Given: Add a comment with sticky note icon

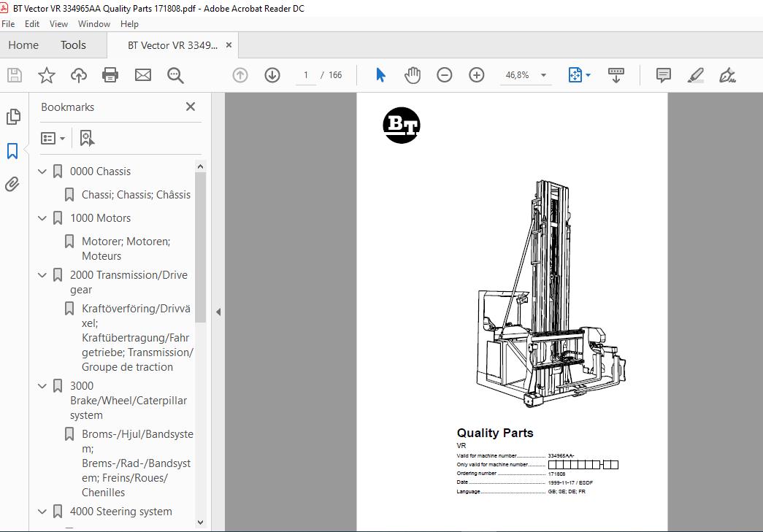Looking at the screenshot, I should pos(663,75).
